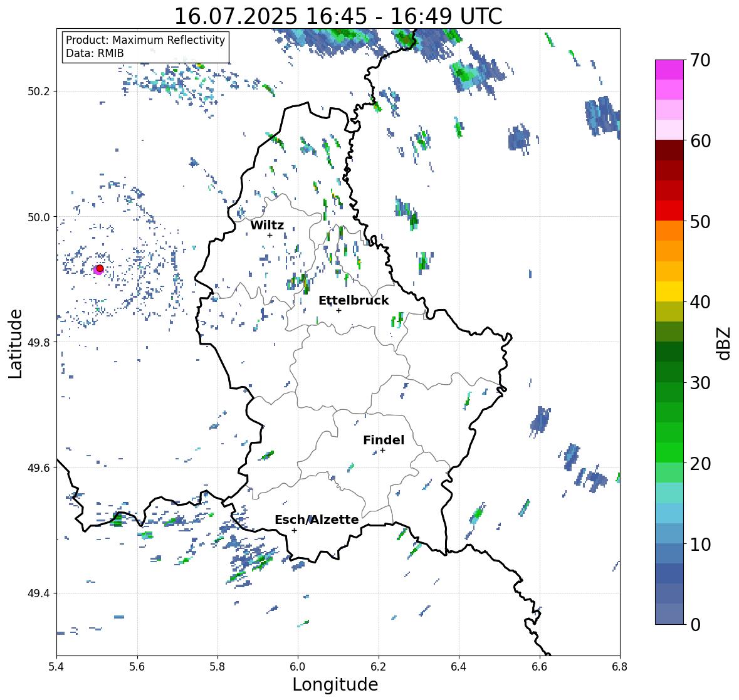
Task: Click the Esch/Alzette city label
Action: point(317,520)
